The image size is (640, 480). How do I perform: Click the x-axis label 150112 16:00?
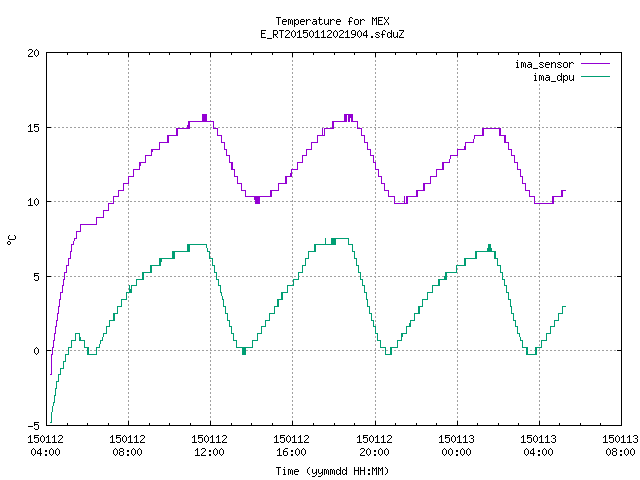(x=291, y=446)
